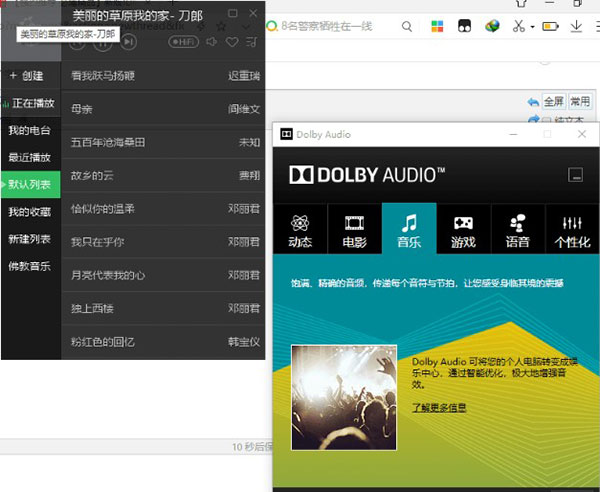Select Dolby 个性化 profile tab
Screen dimensions: 600x492
572,229
